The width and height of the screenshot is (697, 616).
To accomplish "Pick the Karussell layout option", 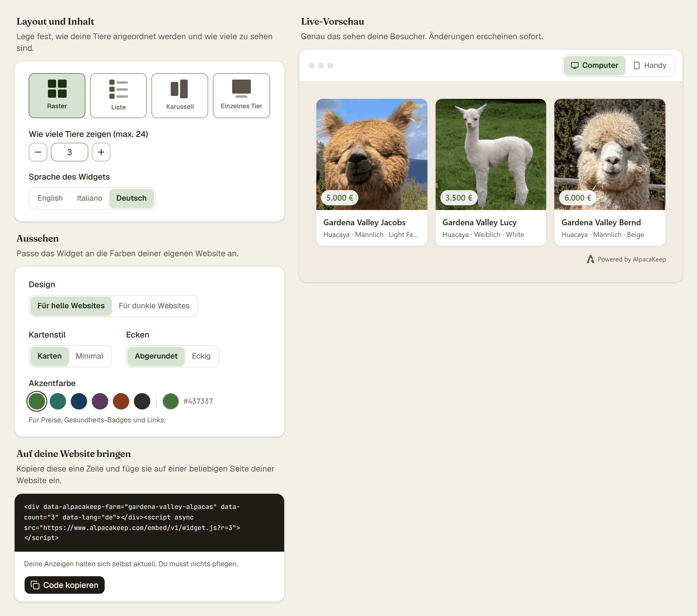I will (x=180, y=96).
